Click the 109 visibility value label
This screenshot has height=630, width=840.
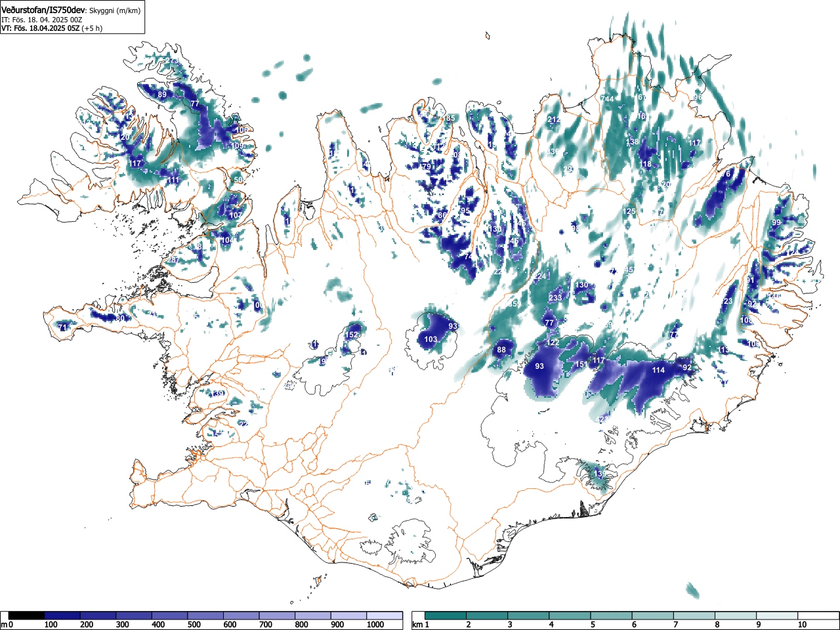coord(238,146)
